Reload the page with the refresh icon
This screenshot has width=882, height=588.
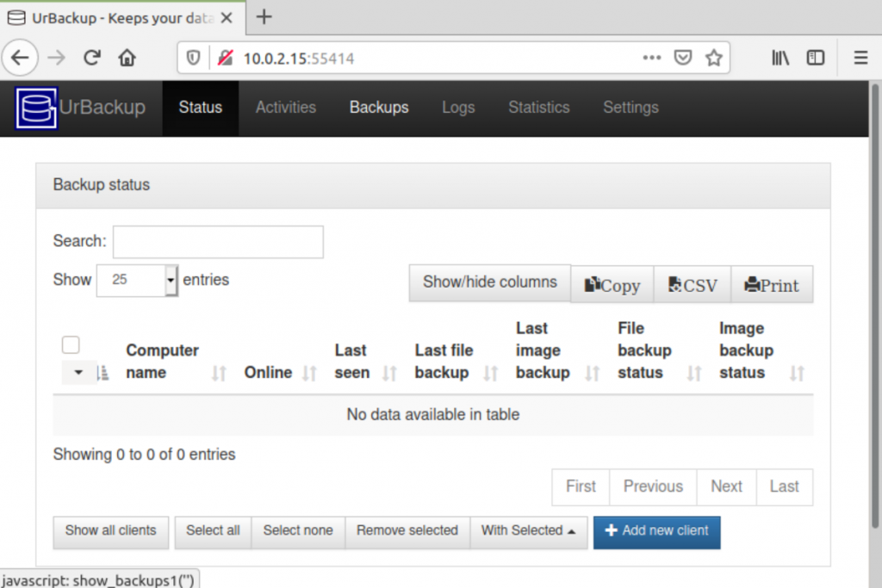point(91,58)
